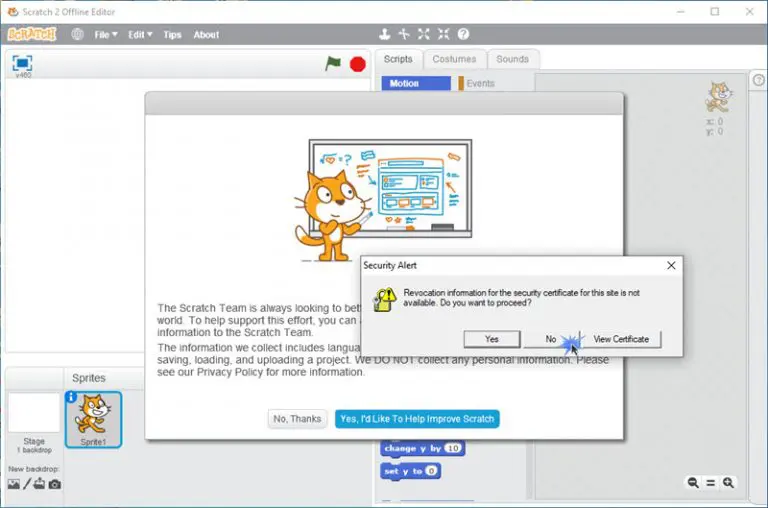This screenshot has width=768, height=508.
Task: Click Yes, I'd Like To Help Improve Scratch
Action: tap(417, 419)
